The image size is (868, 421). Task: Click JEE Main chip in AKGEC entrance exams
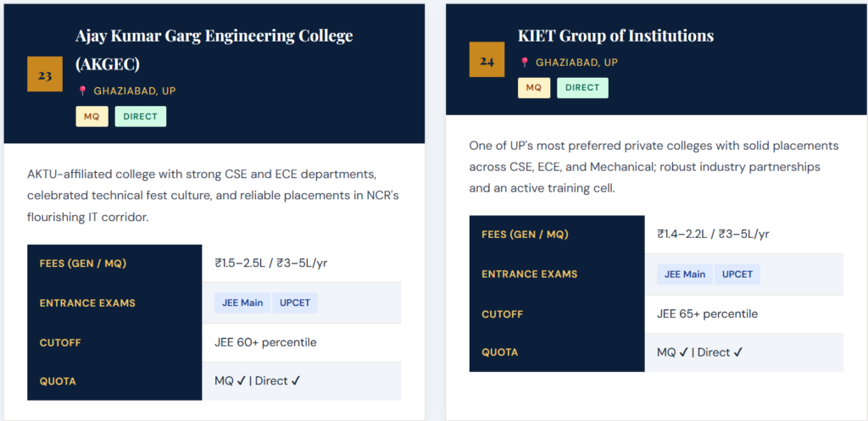242,302
